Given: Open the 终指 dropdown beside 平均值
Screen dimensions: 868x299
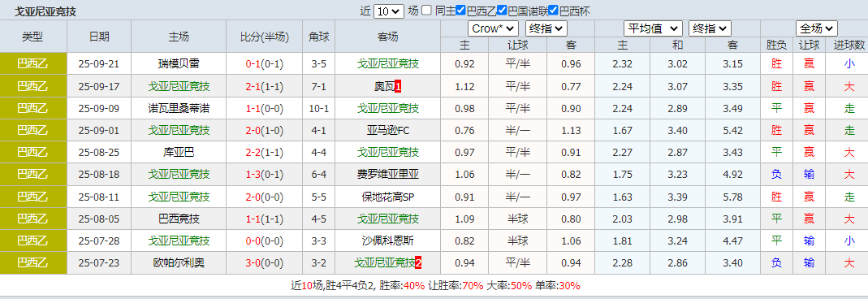Looking at the screenshot, I should click(x=710, y=28).
